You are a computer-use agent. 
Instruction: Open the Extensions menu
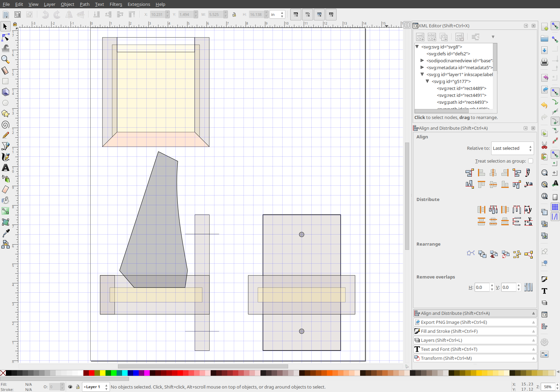coord(138,4)
